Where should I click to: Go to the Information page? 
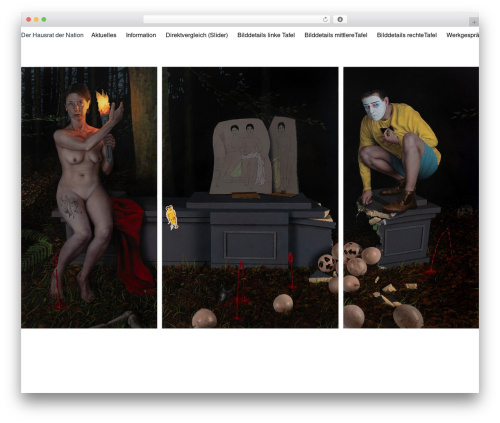coord(141,35)
